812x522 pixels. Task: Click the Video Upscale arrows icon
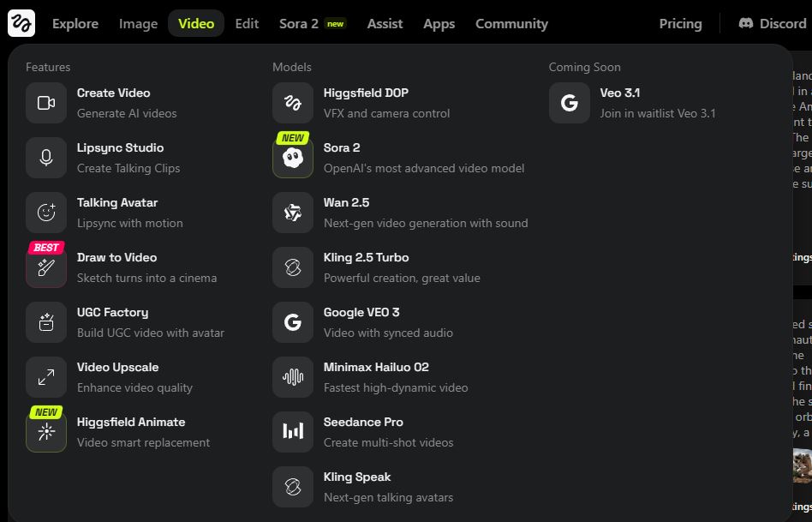[x=46, y=378]
